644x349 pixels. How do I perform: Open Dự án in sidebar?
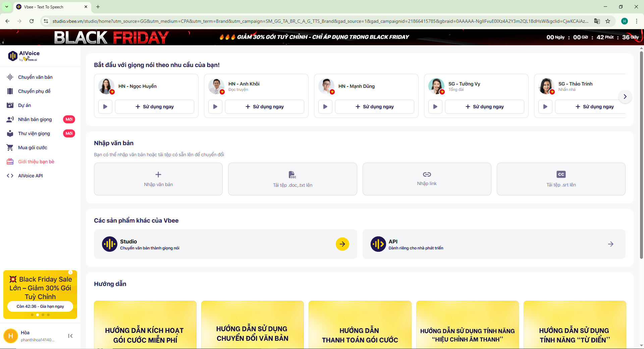[x=24, y=105]
